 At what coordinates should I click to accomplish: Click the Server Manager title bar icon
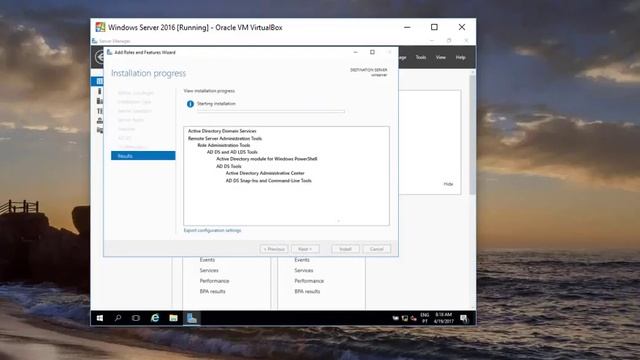tap(95, 41)
